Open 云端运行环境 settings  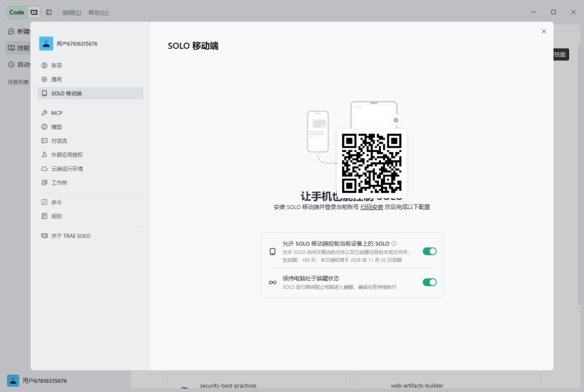(90, 169)
